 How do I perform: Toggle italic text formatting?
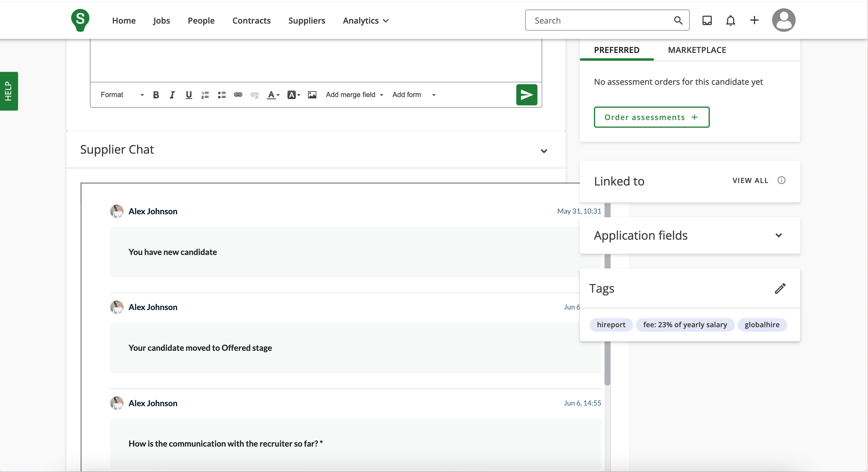172,95
